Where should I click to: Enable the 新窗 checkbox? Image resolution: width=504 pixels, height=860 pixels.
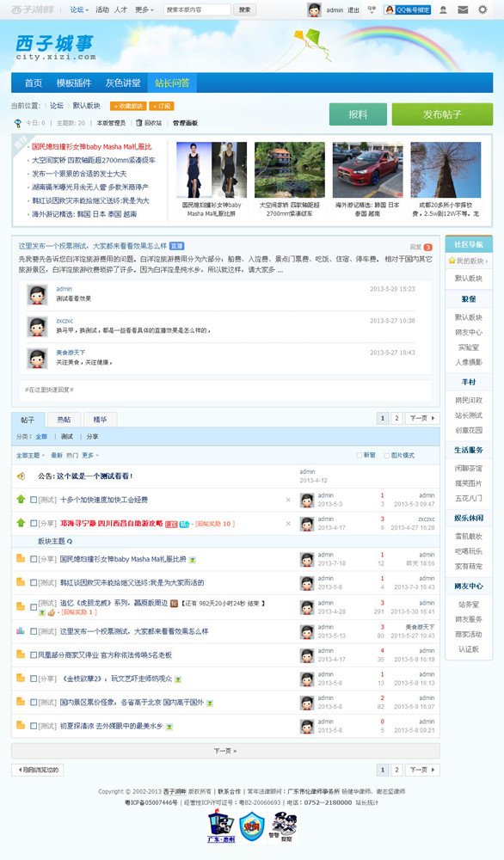click(x=360, y=455)
